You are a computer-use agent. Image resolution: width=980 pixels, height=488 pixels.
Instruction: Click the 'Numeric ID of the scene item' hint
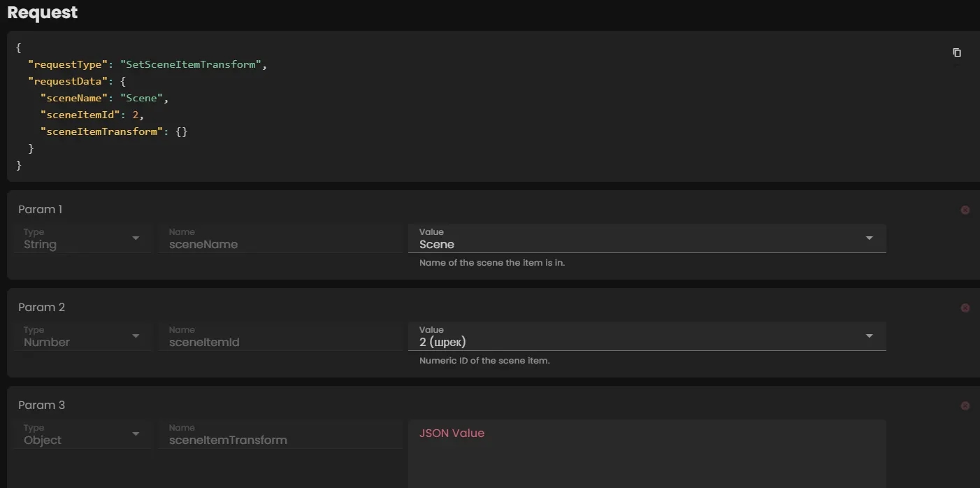click(x=484, y=361)
